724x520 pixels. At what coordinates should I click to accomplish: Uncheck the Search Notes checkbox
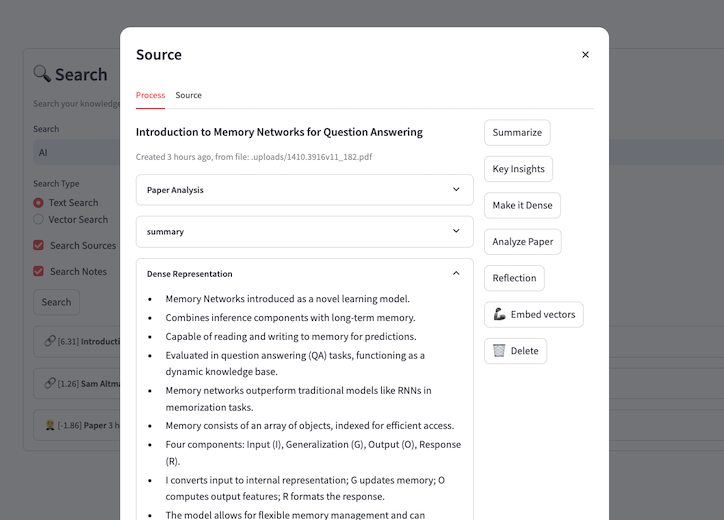39,271
